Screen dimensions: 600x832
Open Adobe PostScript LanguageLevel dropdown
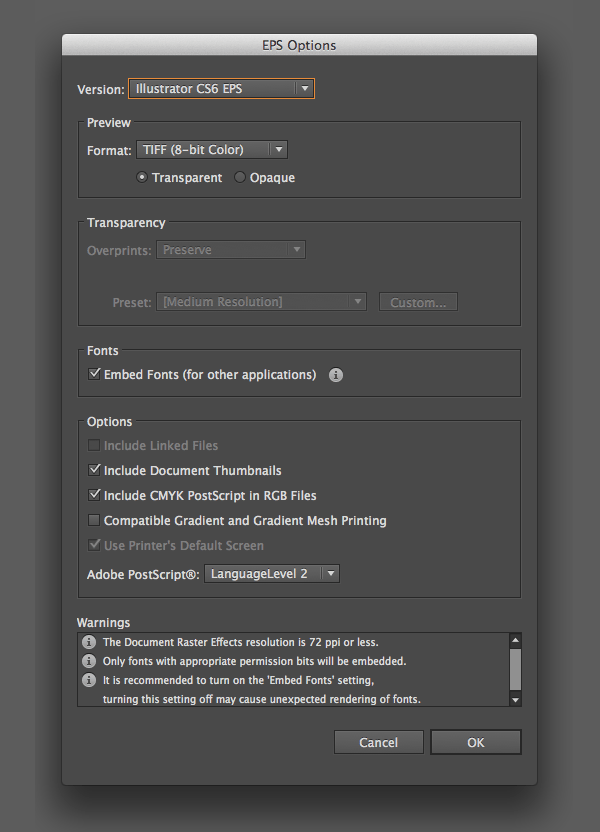(x=272, y=574)
